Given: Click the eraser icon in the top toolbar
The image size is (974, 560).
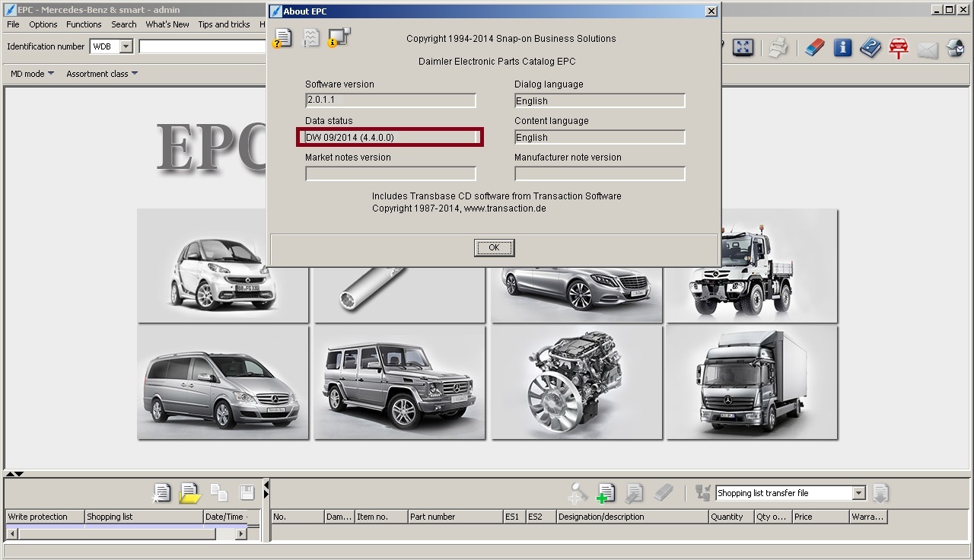Looking at the screenshot, I should tap(814, 48).
